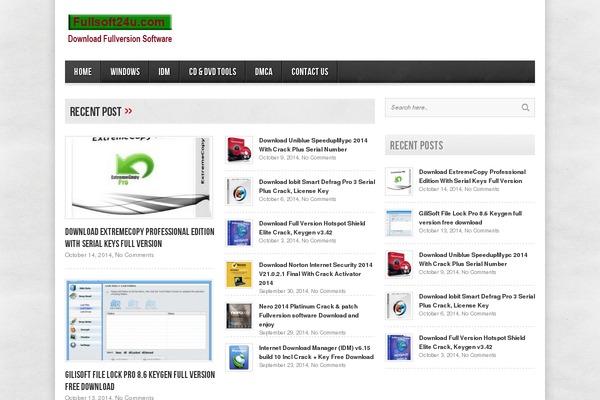600x400 pixels.
Task: Open CONTACT US menu item
Action: pyautogui.click(x=310, y=72)
